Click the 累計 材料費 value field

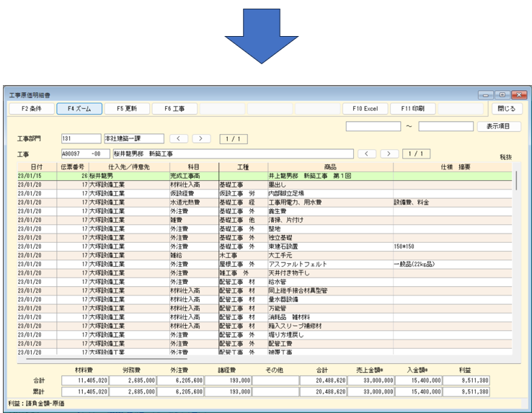tap(85, 391)
